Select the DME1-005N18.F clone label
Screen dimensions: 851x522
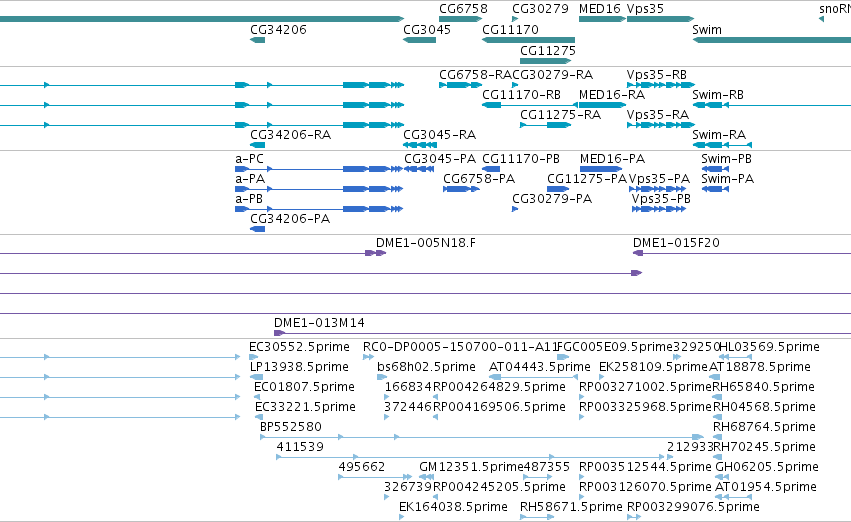pyautogui.click(x=426, y=243)
